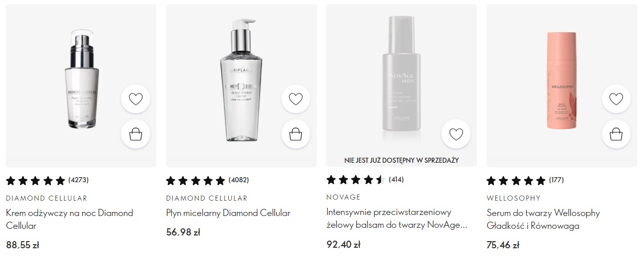Click heart icon on NovAge Men product
Image resolution: width=644 pixels, height=258 pixels.
456,134
